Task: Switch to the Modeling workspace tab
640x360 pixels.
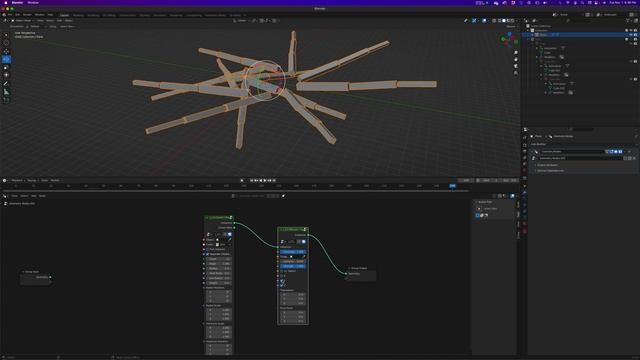Action: point(78,15)
